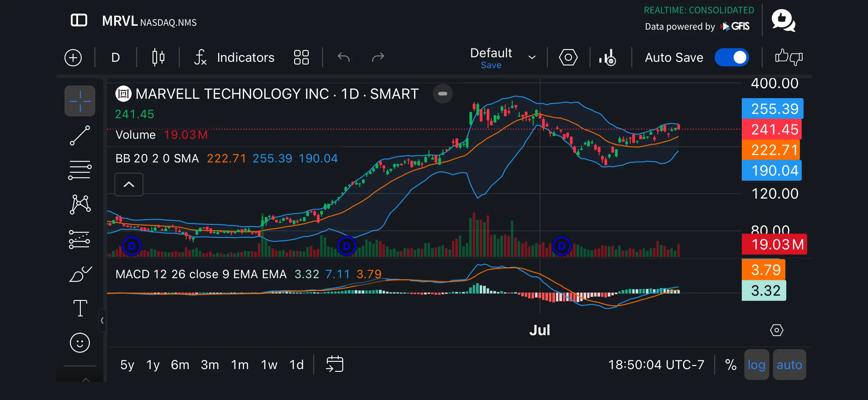The height and width of the screenshot is (400, 868).
Task: Select the trend line drawing tool
Action: click(80, 135)
